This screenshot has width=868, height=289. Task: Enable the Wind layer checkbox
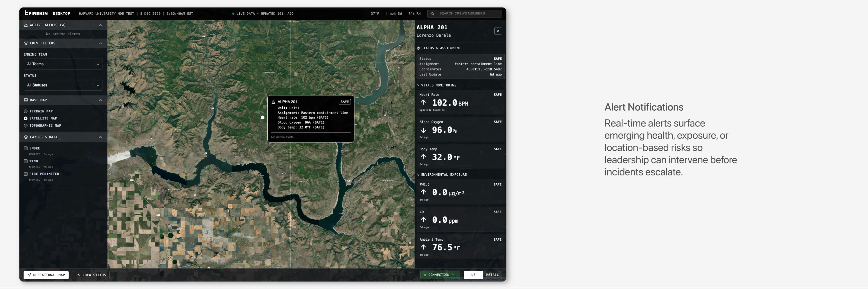pos(26,161)
